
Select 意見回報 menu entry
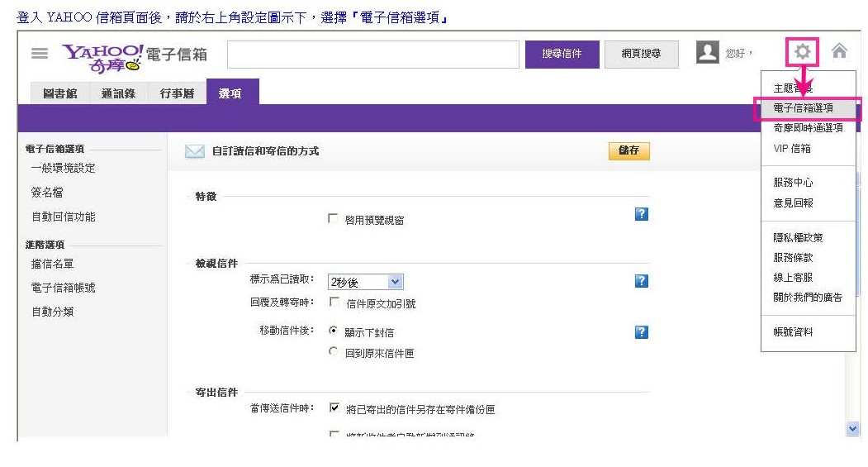[x=794, y=203]
